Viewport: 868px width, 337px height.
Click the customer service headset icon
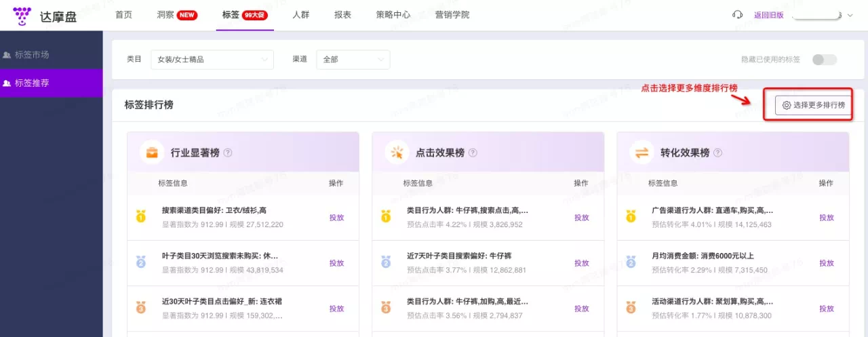(738, 15)
